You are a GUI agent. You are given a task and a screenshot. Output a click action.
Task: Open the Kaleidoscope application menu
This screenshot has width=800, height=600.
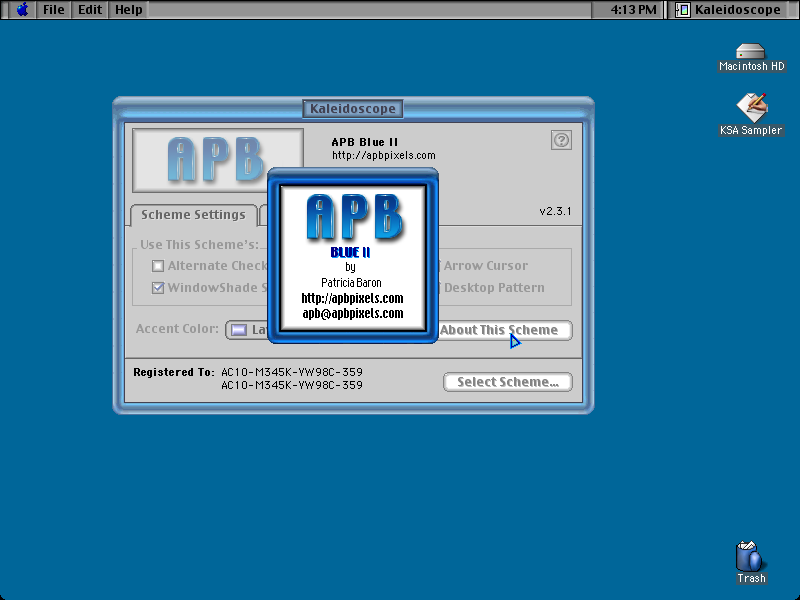728,10
